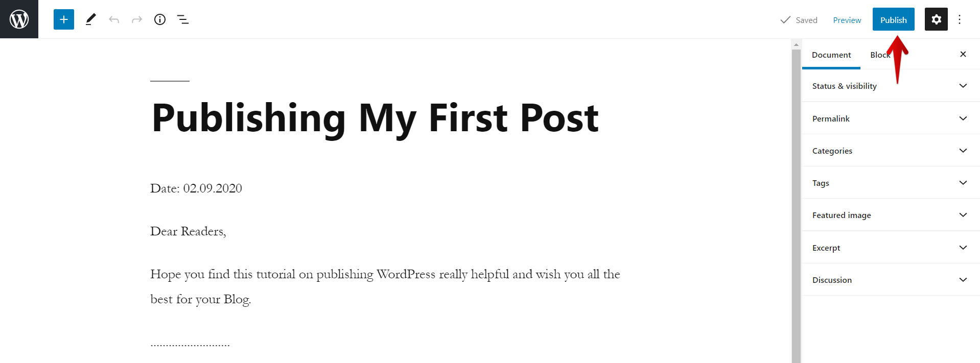980x363 pixels.
Task: Click the Preview link
Action: pos(847,20)
